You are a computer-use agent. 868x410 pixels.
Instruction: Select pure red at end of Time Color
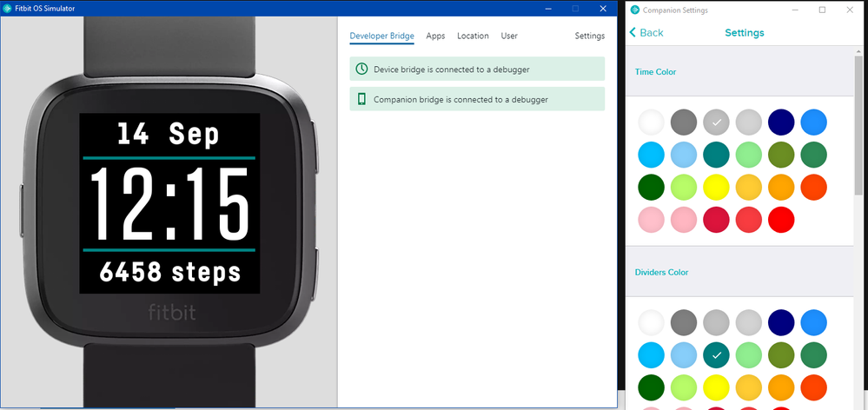[781, 221]
